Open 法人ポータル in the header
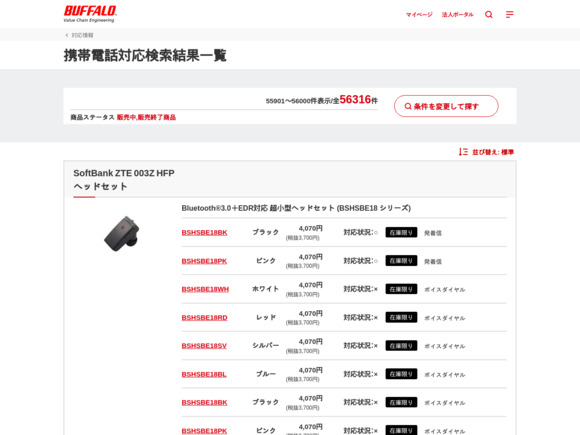This screenshot has height=435, width=580. coord(458,14)
